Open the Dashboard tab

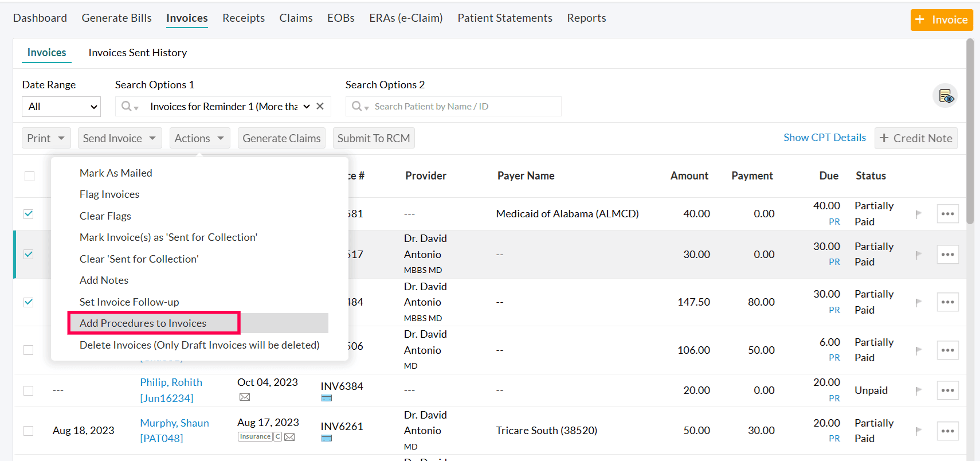click(40, 18)
